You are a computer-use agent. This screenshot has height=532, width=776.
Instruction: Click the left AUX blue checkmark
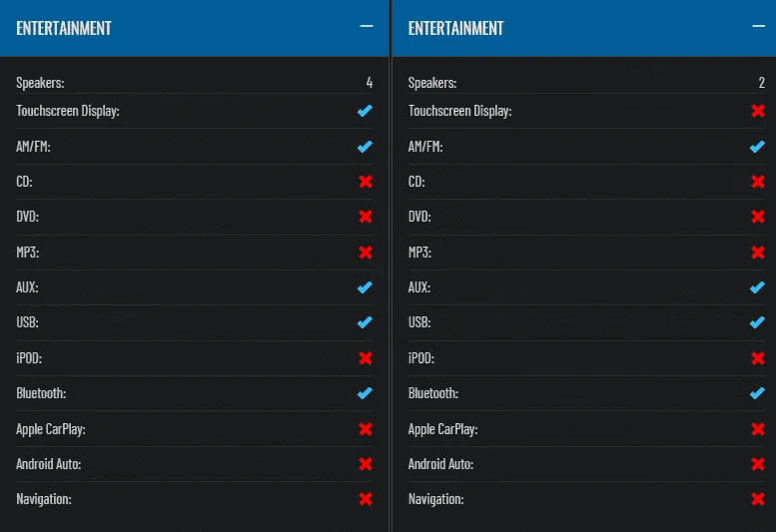pos(366,287)
